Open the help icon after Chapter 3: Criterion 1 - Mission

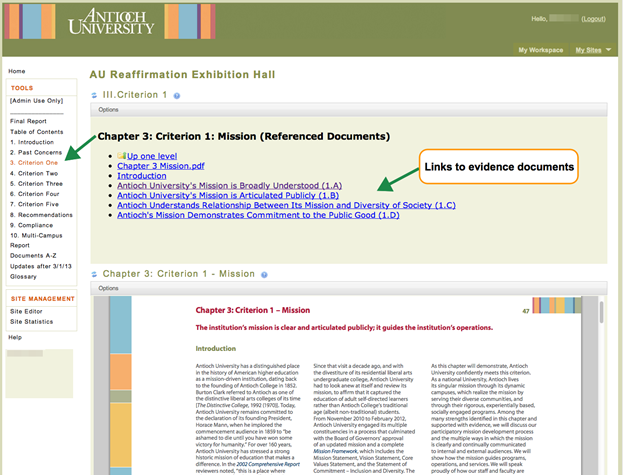point(264,274)
